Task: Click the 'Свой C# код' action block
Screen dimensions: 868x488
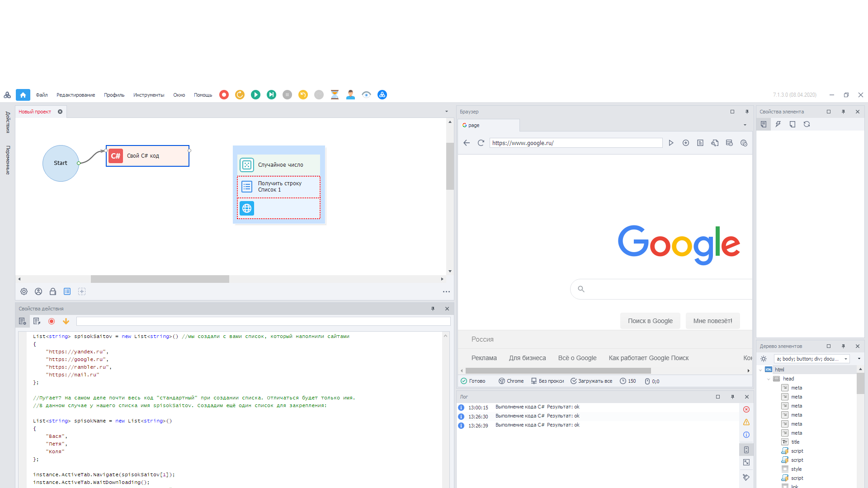Action: click(147, 156)
